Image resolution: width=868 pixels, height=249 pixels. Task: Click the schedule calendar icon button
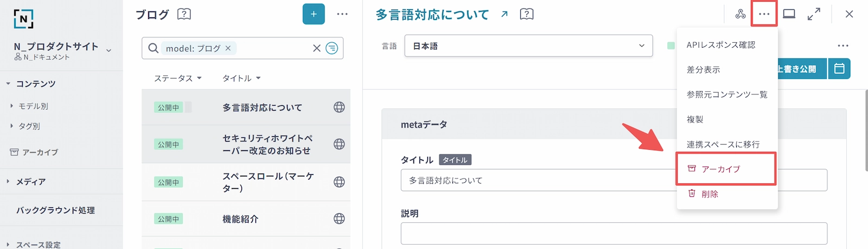(839, 69)
